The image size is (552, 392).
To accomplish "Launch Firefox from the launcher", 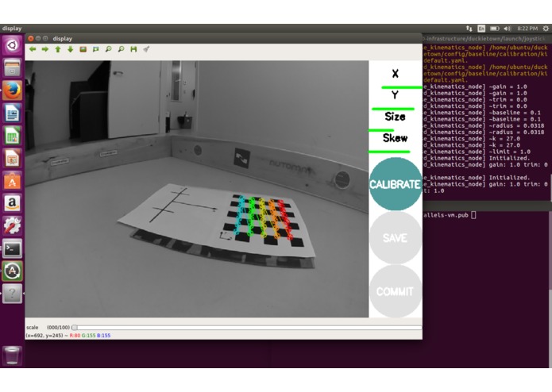I will coord(13,90).
